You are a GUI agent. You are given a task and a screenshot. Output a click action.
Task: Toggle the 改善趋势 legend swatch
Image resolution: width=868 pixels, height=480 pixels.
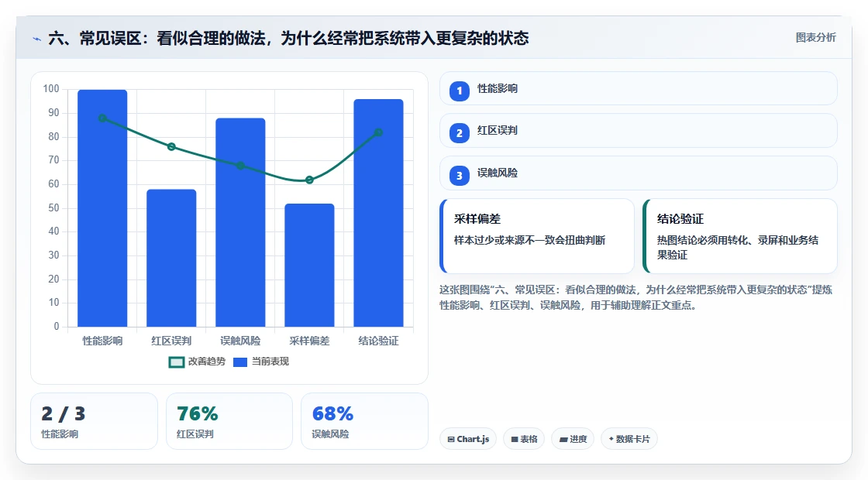click(176, 362)
